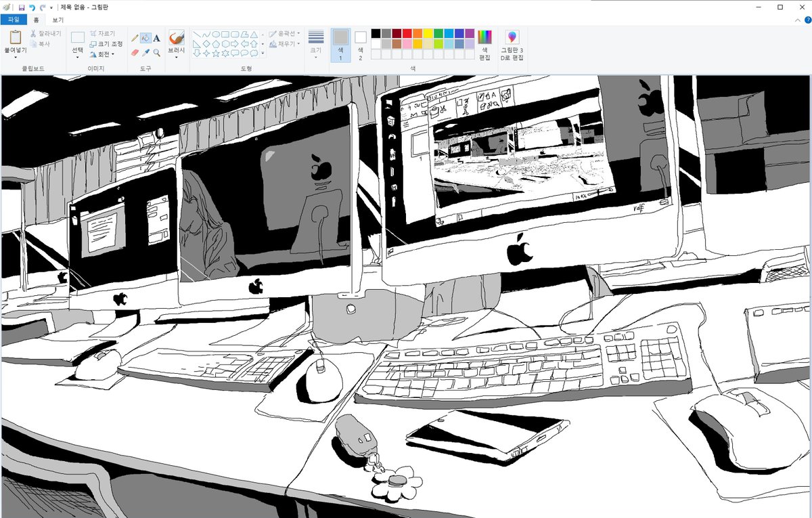Collapse the ribbon with the chevron
812x518 pixels.
pyautogui.click(x=798, y=20)
